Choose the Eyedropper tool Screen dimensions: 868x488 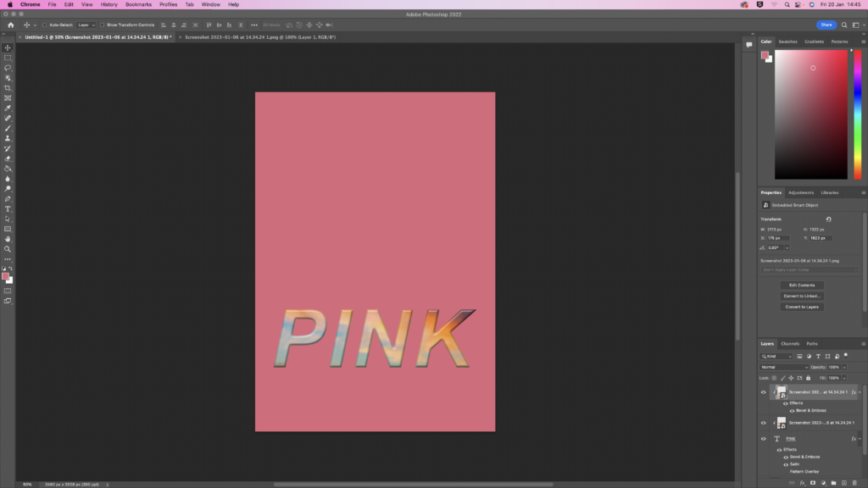pyautogui.click(x=8, y=108)
